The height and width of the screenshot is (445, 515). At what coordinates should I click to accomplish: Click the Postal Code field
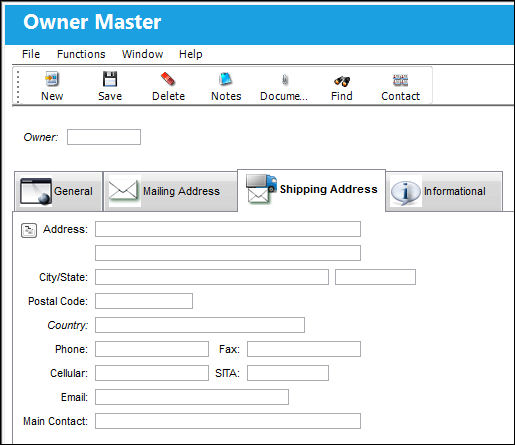[144, 301]
